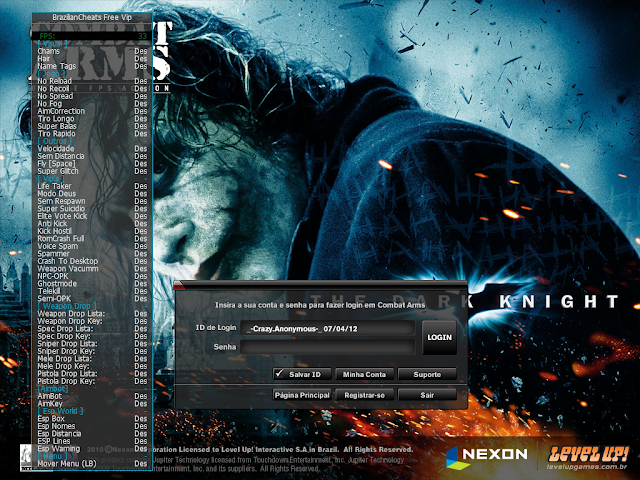Select the Chams cheat row
The width and height of the screenshot is (640, 480).
click(92, 51)
